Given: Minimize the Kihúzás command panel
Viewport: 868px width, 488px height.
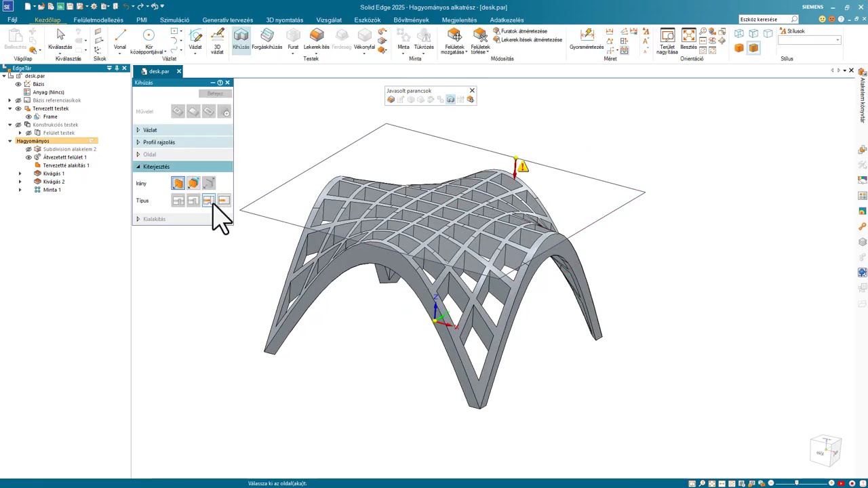Looking at the screenshot, I should pos(212,83).
